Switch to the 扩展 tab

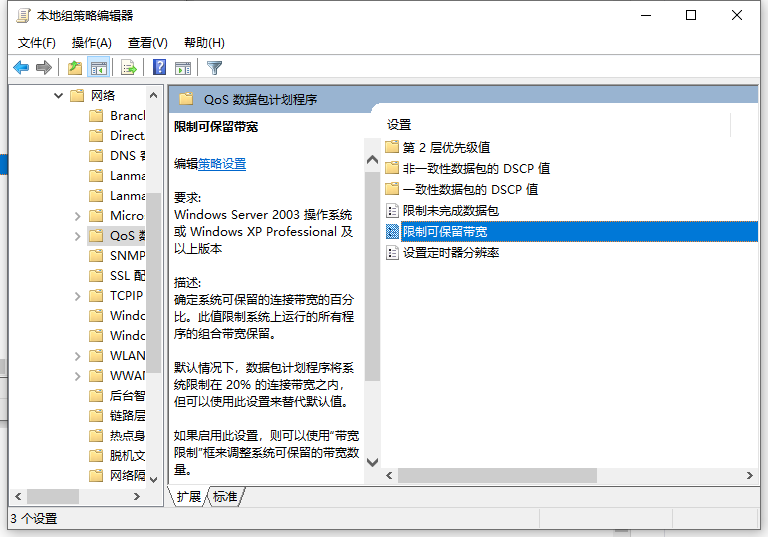point(189,496)
